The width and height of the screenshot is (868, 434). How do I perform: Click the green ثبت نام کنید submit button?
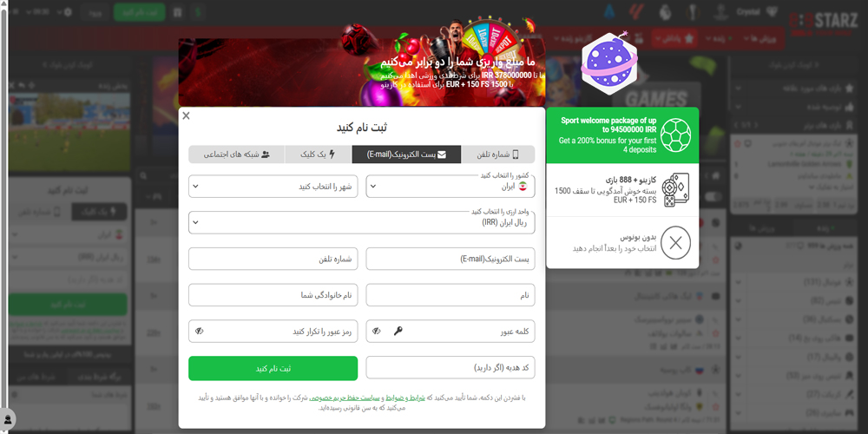(273, 368)
